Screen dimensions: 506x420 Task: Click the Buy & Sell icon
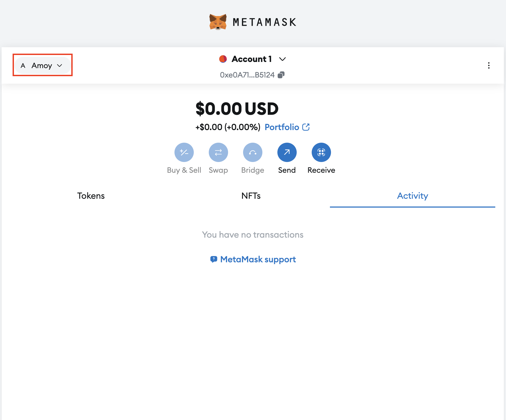[x=184, y=152]
